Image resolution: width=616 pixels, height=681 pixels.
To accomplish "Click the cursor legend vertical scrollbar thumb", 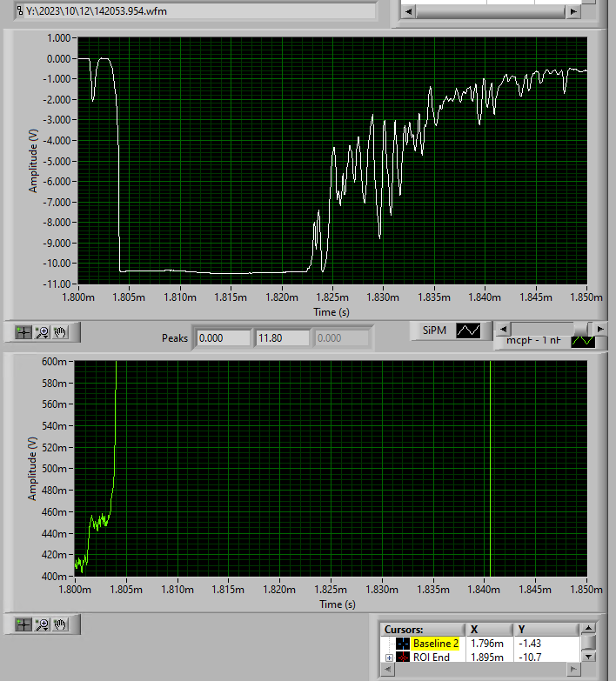I will coord(588,642).
